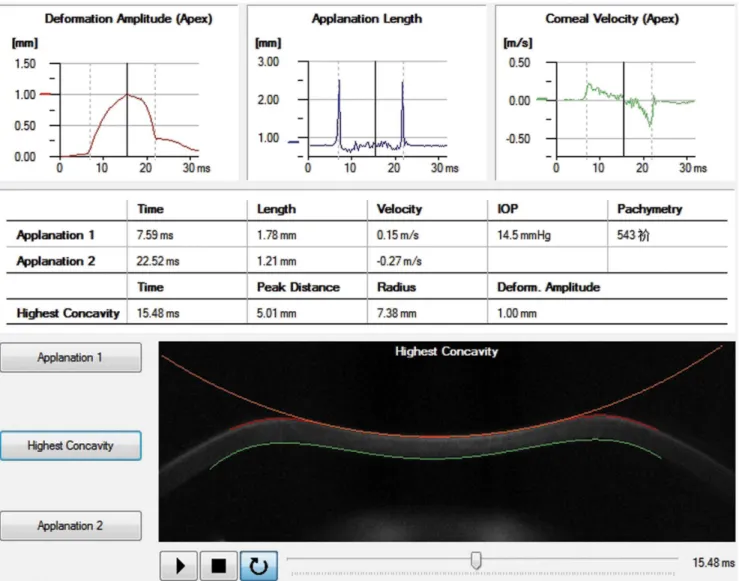This screenshot has width=739, height=581.
Task: Click the Peak Distance column header
Action: point(298,287)
